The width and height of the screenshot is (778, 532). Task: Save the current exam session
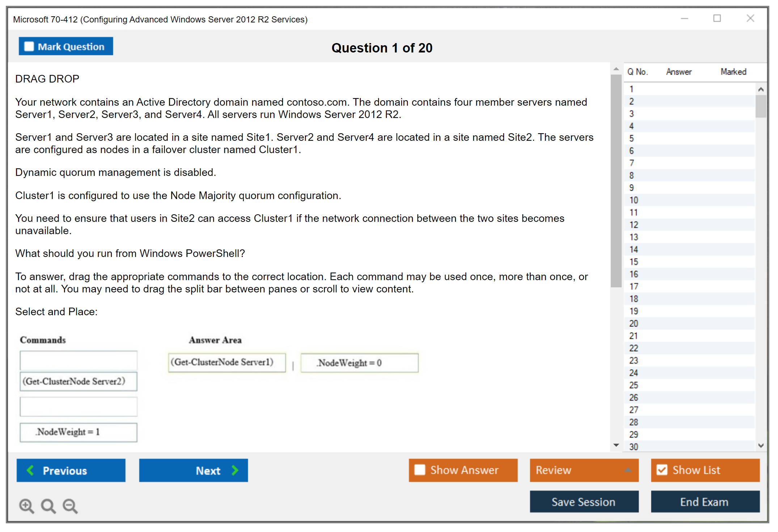pos(584,502)
